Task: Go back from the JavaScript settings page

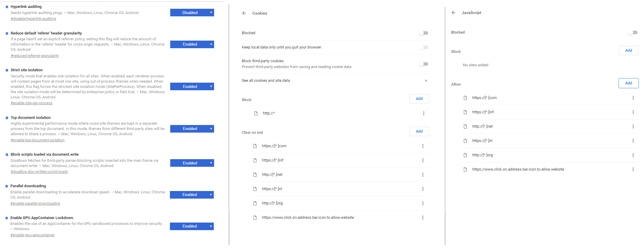Action: 454,13
